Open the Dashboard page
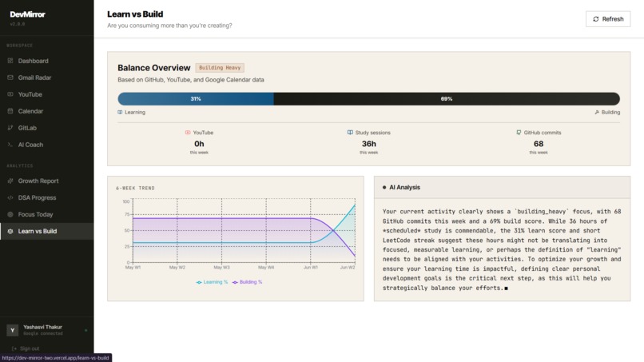644x362 pixels. point(47,61)
